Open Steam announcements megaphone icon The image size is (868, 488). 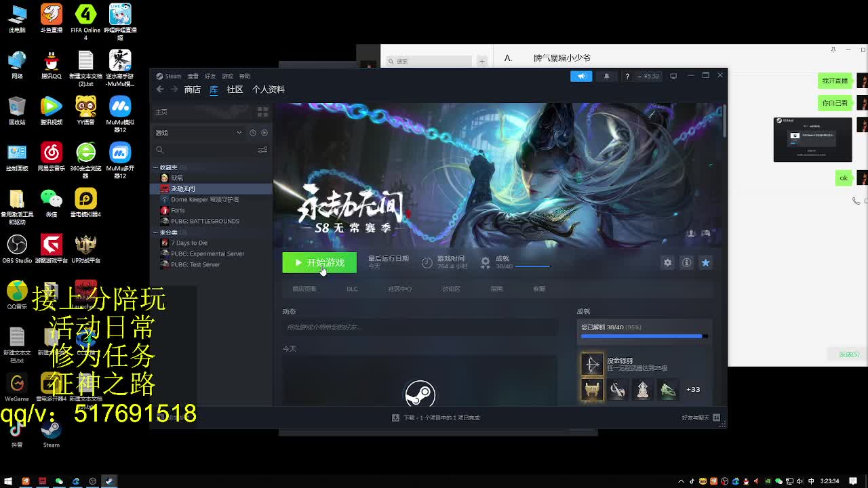(581, 76)
